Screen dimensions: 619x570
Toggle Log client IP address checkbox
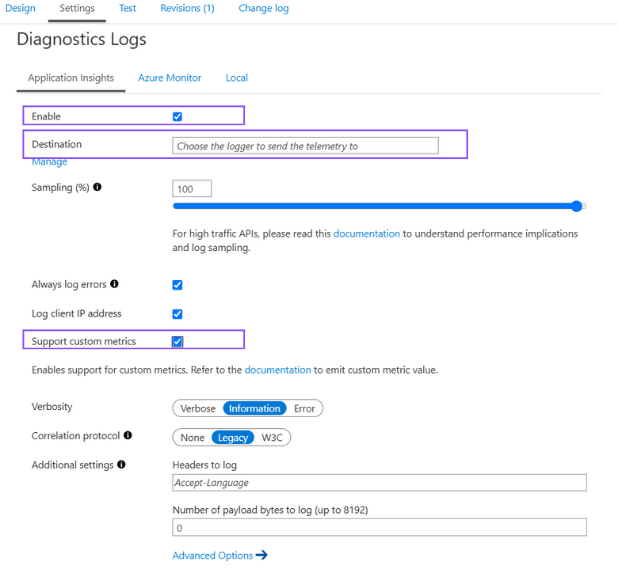coord(177,314)
